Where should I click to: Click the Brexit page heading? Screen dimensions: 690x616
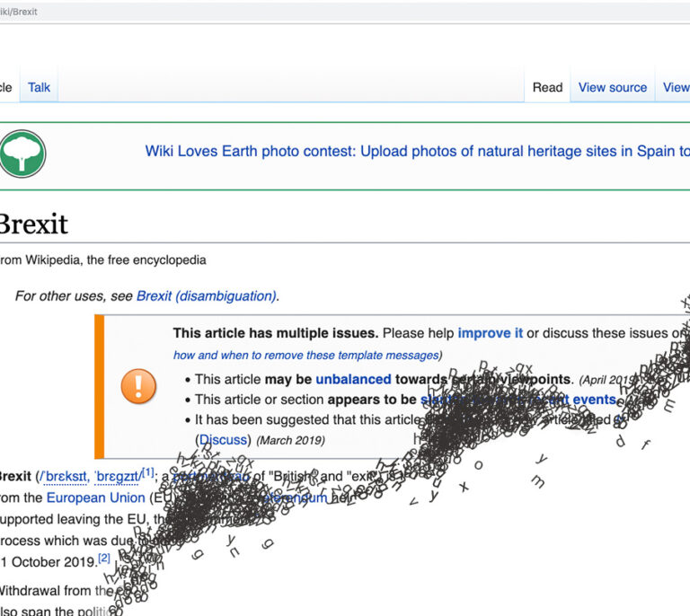pyautogui.click(x=33, y=224)
